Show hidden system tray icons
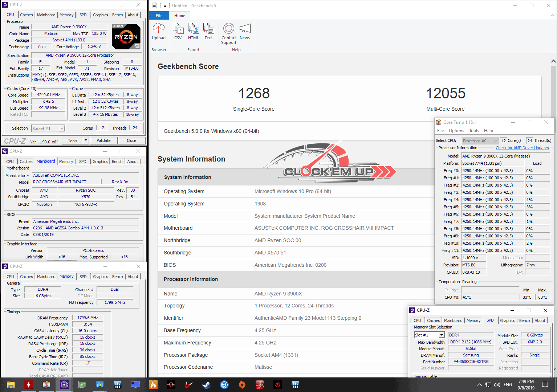The width and height of the screenshot is (557, 392). (479, 385)
